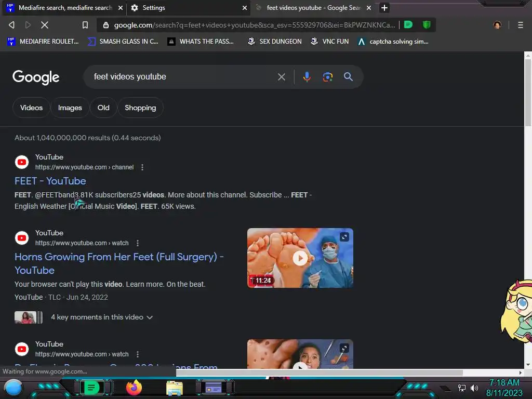Open File Explorer from the taskbar
The height and width of the screenshot is (399, 532).
[175, 388]
